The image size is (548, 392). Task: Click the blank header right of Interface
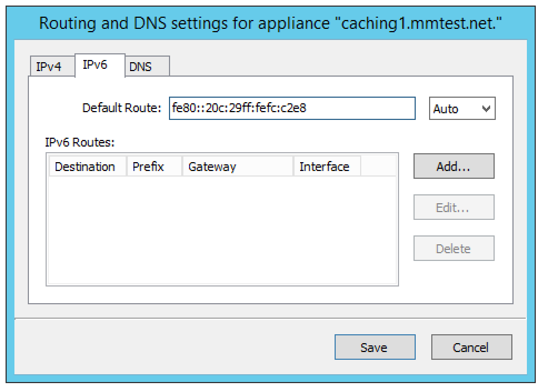pos(378,167)
